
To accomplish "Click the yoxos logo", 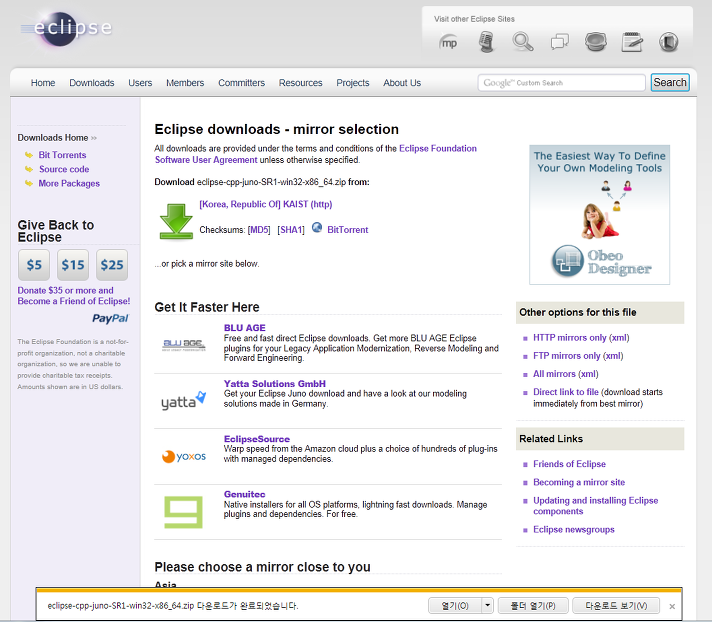I will coord(183,456).
